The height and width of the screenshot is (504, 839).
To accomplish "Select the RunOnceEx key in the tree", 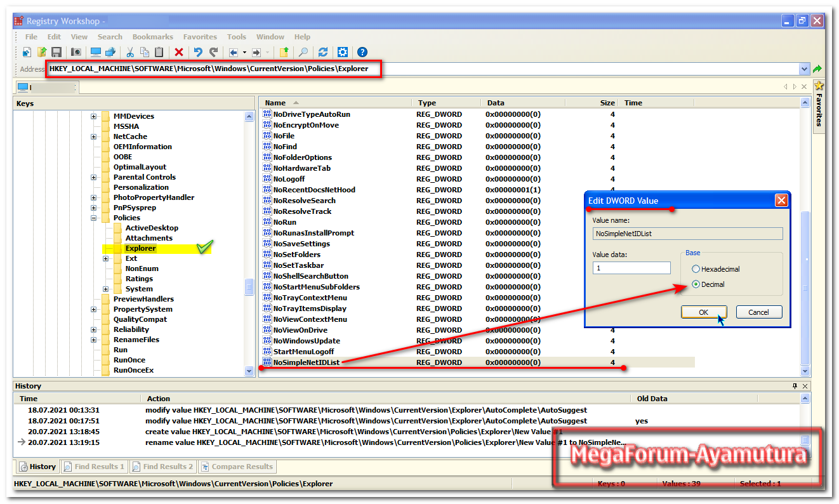I will click(133, 370).
